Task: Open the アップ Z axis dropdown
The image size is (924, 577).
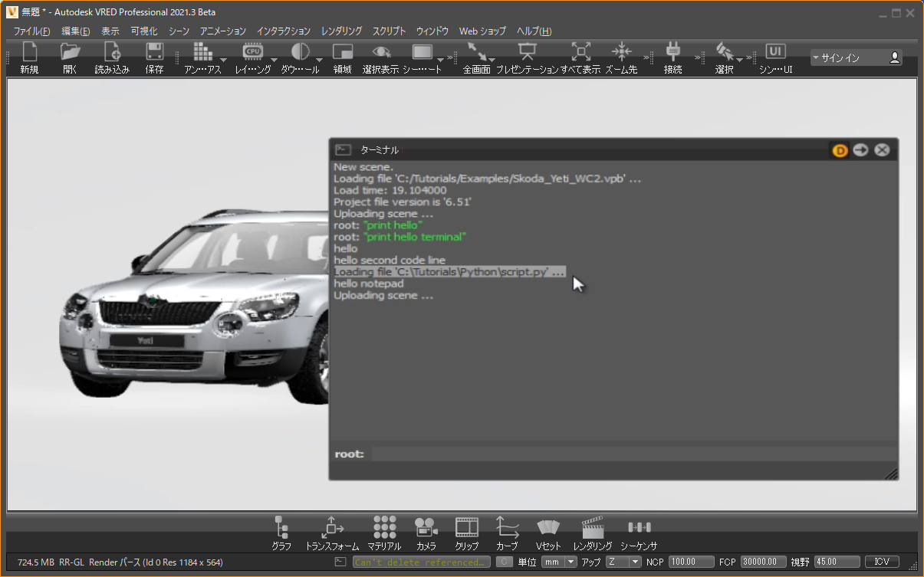Action: [623, 562]
